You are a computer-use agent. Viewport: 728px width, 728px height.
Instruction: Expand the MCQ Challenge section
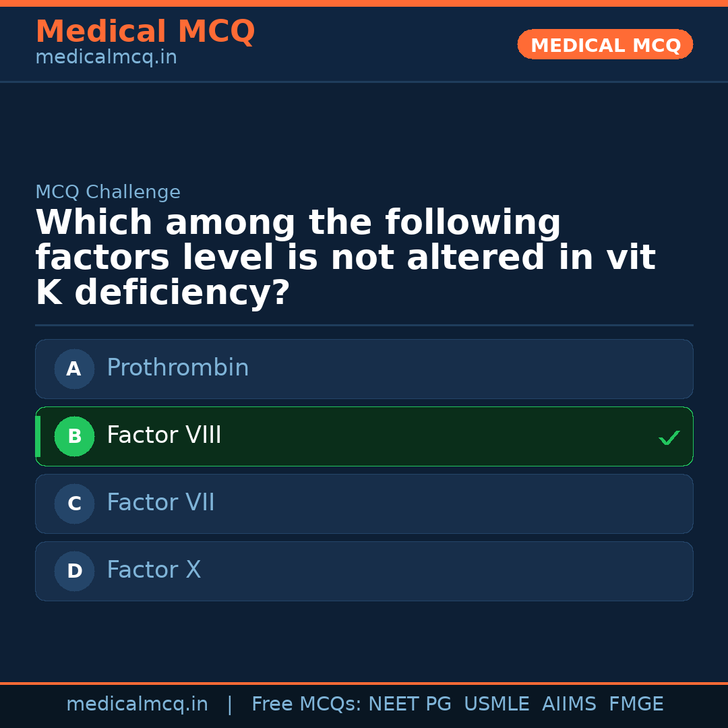(x=108, y=191)
